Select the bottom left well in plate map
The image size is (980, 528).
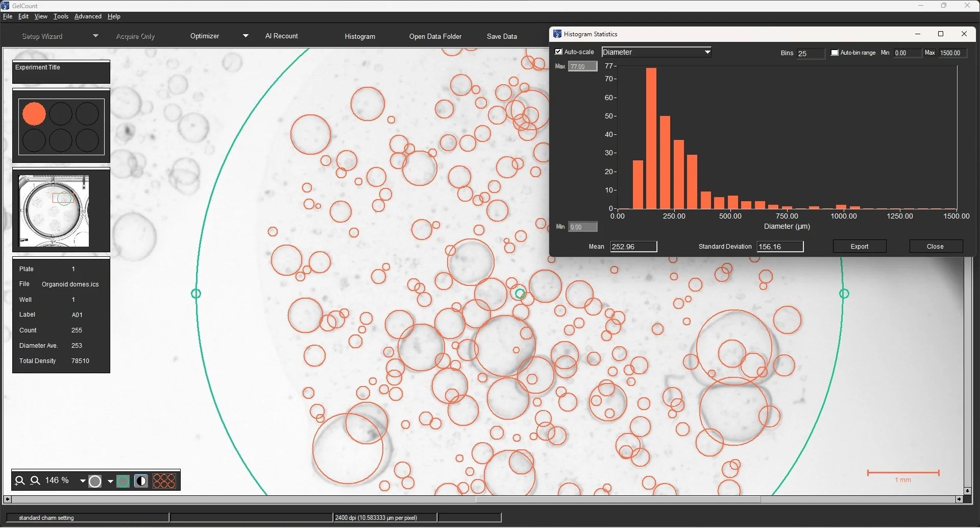coord(34,140)
